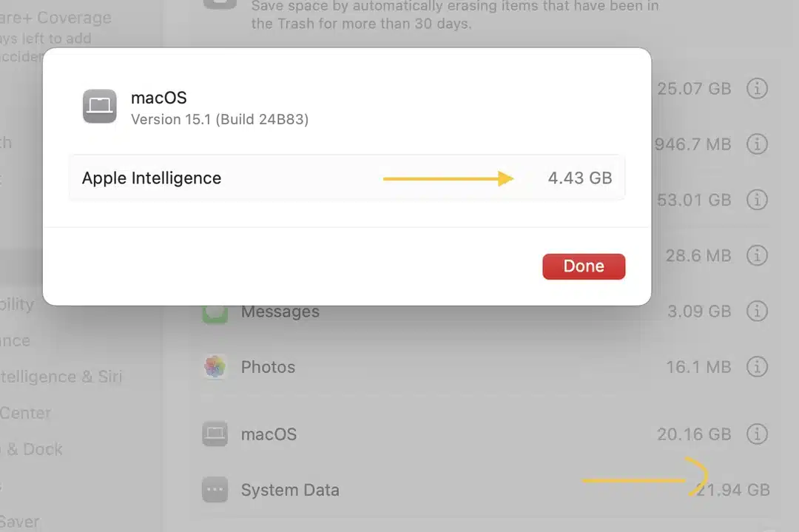Click the macOS icon in the dialog header

[99, 107]
